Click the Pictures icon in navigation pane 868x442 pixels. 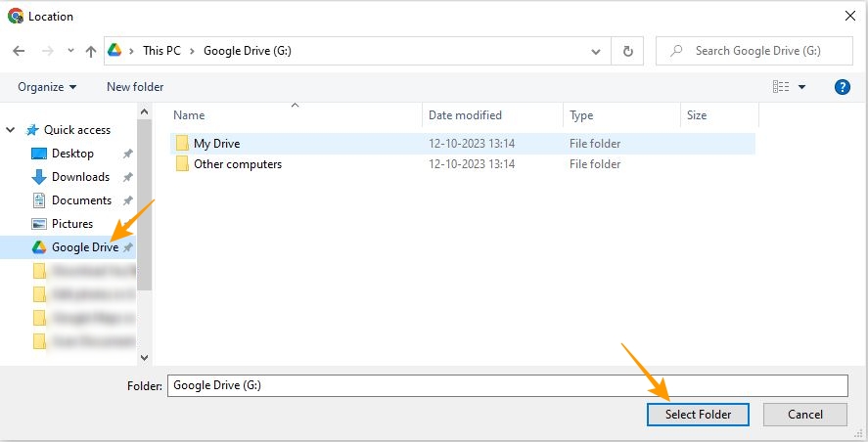pyautogui.click(x=39, y=224)
